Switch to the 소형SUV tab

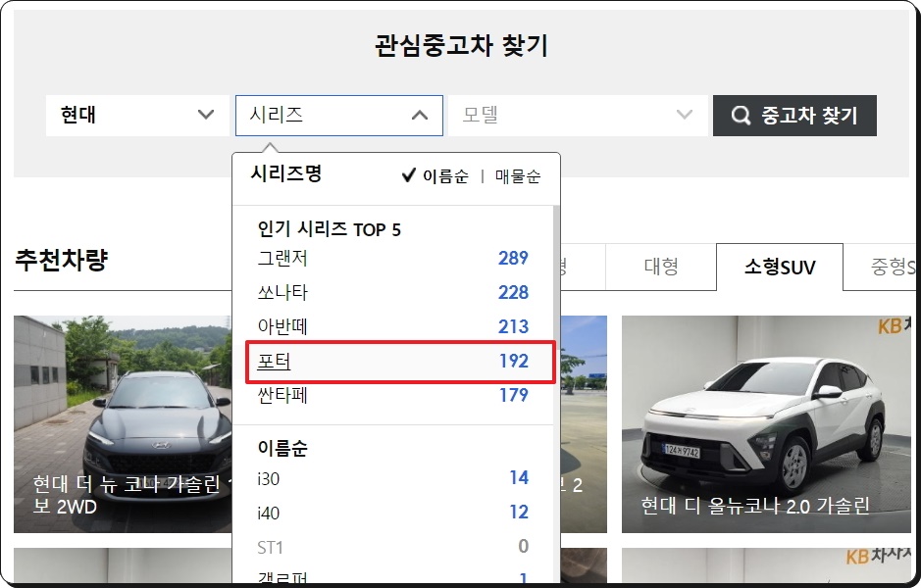(780, 267)
